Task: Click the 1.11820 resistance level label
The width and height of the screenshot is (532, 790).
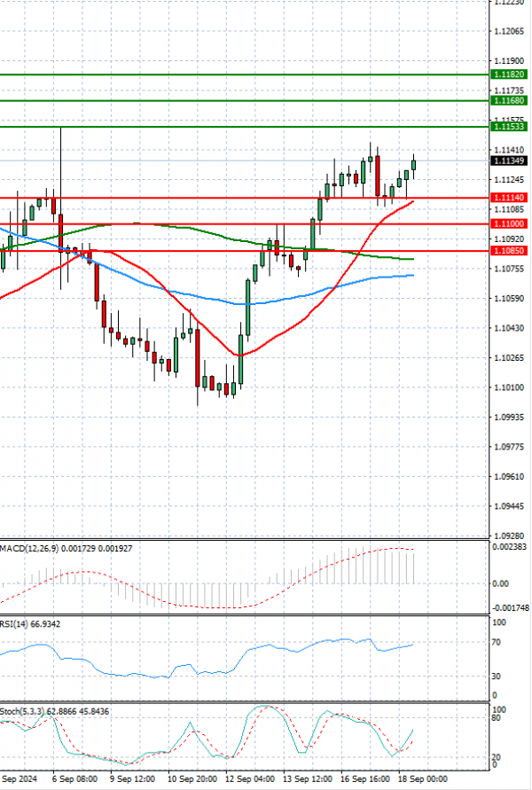Action: (509, 74)
